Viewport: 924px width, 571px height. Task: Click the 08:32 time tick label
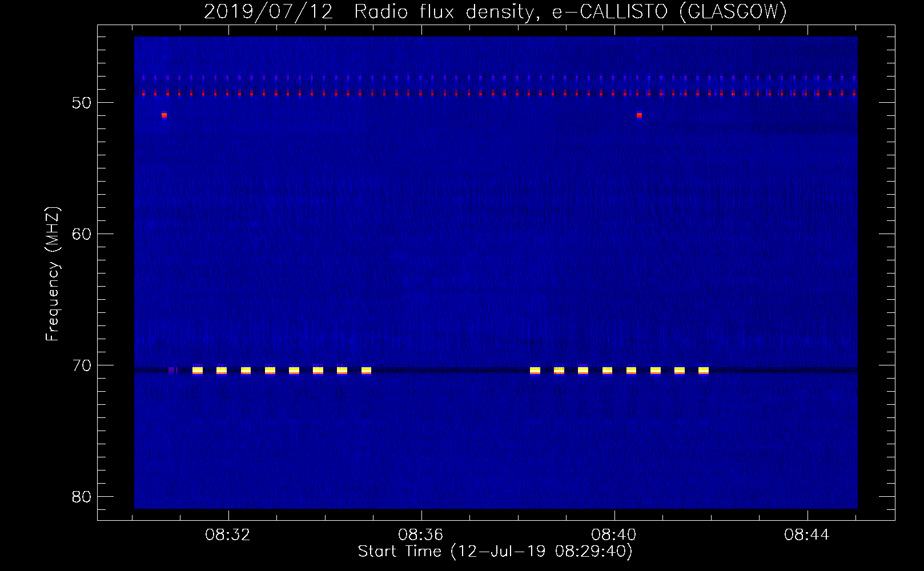pos(228,535)
